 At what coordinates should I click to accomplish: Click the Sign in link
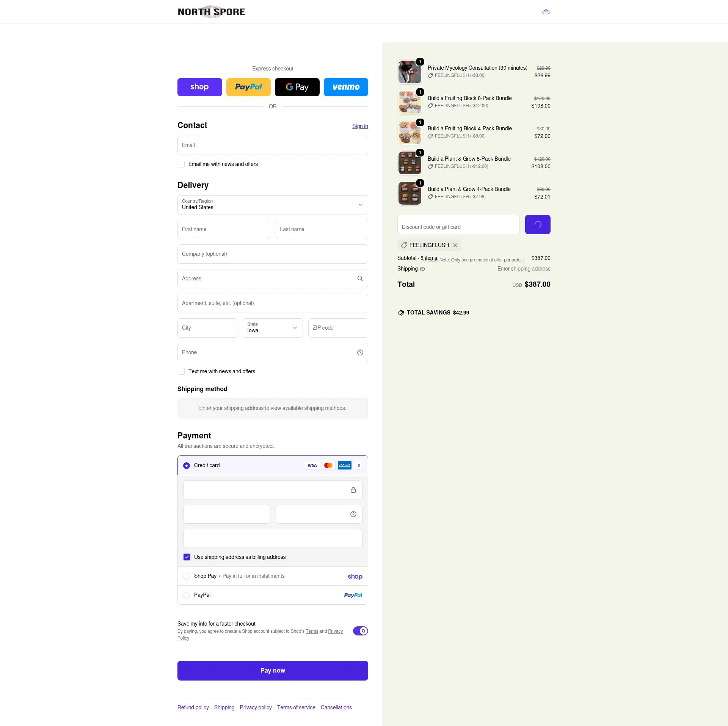click(x=360, y=126)
